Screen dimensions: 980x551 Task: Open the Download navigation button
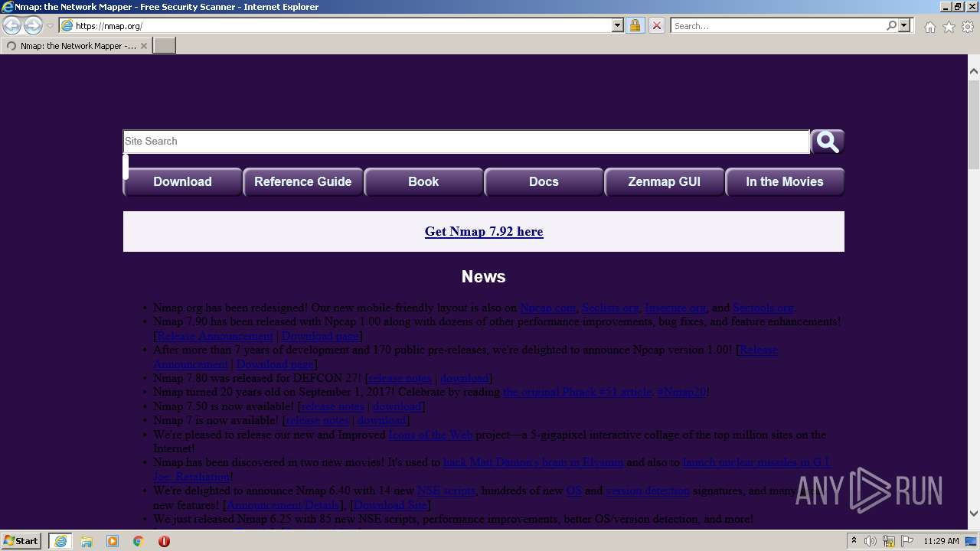(x=182, y=182)
